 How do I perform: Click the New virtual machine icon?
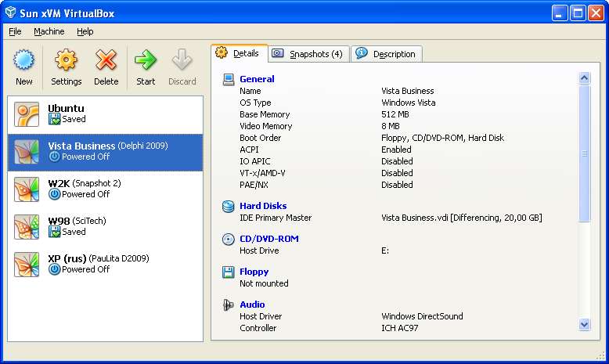(23, 60)
